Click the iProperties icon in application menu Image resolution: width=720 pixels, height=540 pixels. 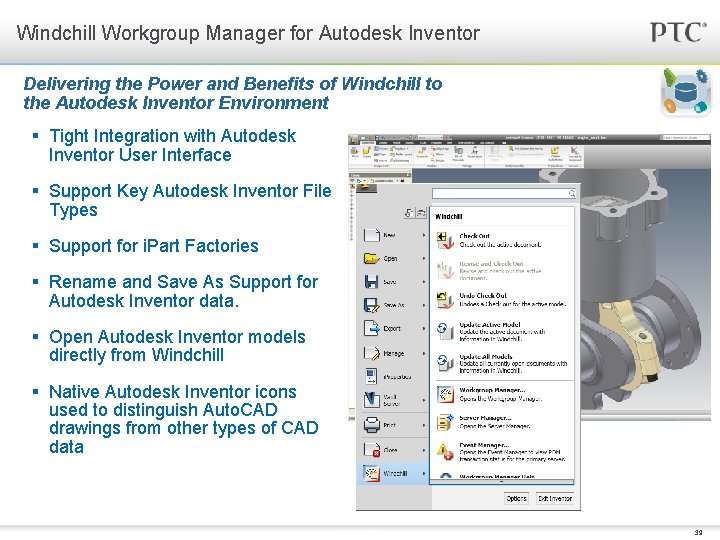(371, 376)
